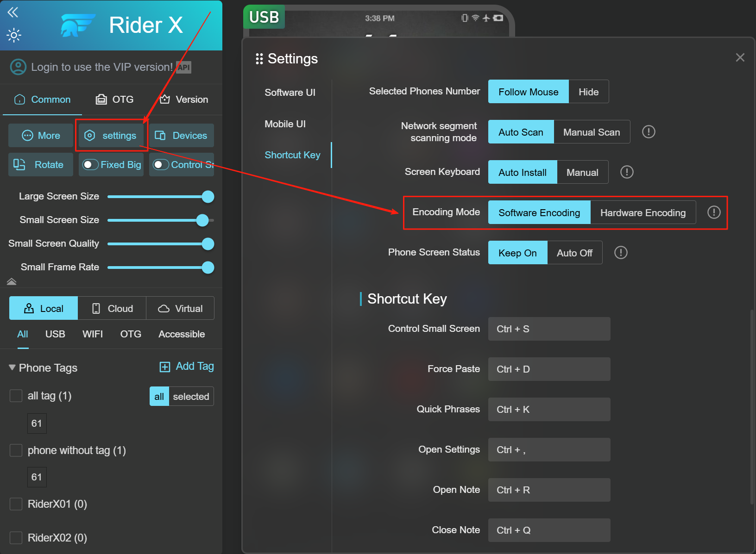The height and width of the screenshot is (554, 756).
Task: Filter by Accessible phones
Action: click(182, 334)
